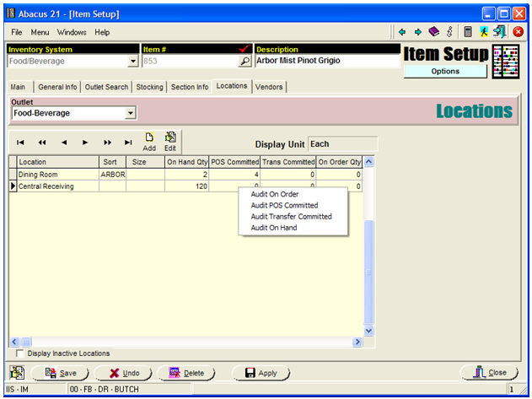Click the Add record icon
This screenshot has width=532, height=399.
[x=149, y=141]
